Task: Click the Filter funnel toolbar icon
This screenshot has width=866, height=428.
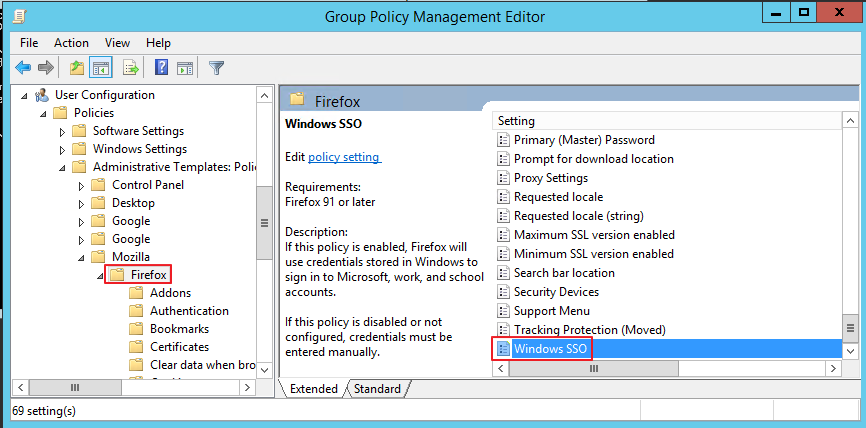Action: [x=216, y=68]
